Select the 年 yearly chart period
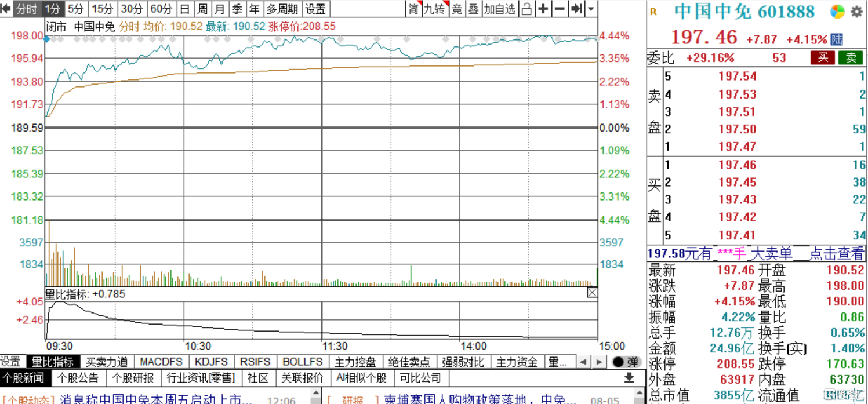Viewport: 868px width, 404px height. tap(255, 9)
